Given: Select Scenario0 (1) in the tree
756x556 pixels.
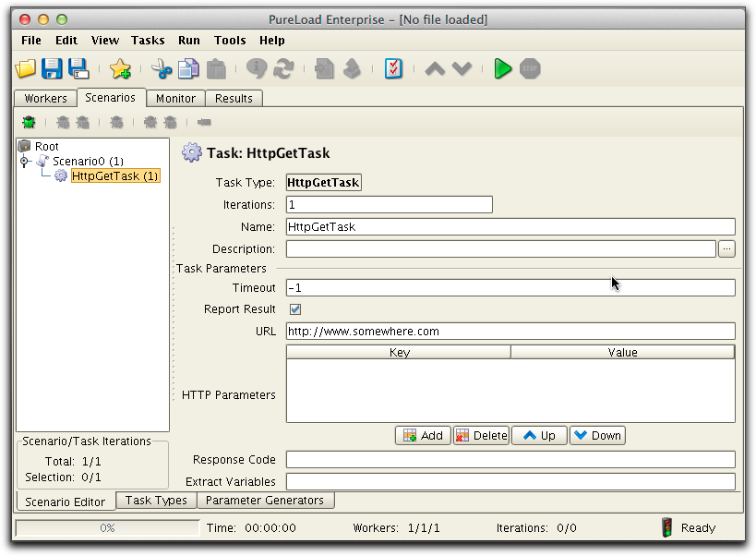Looking at the screenshot, I should click(89, 161).
